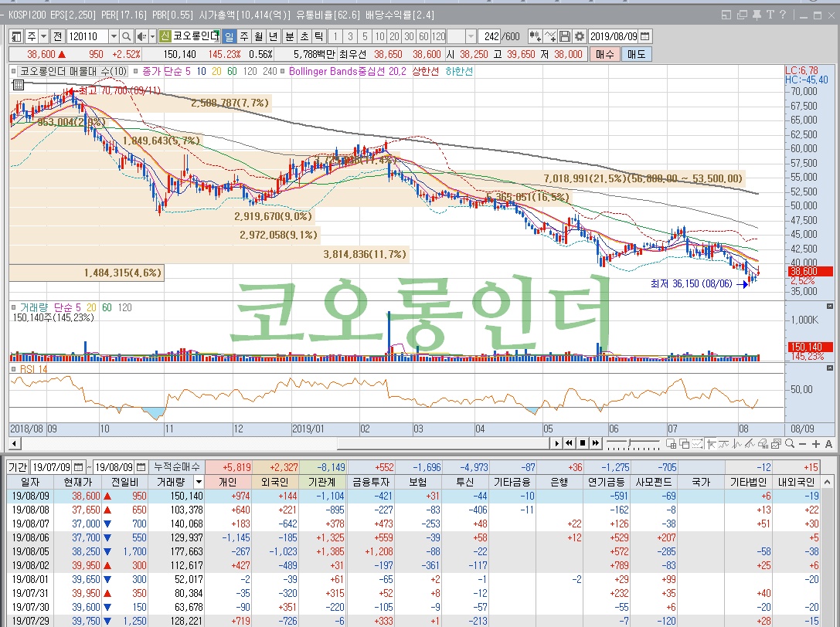Click the eraser drawing tool icon
Image resolution: width=840 pixels, height=627 pixels.
tap(763, 444)
